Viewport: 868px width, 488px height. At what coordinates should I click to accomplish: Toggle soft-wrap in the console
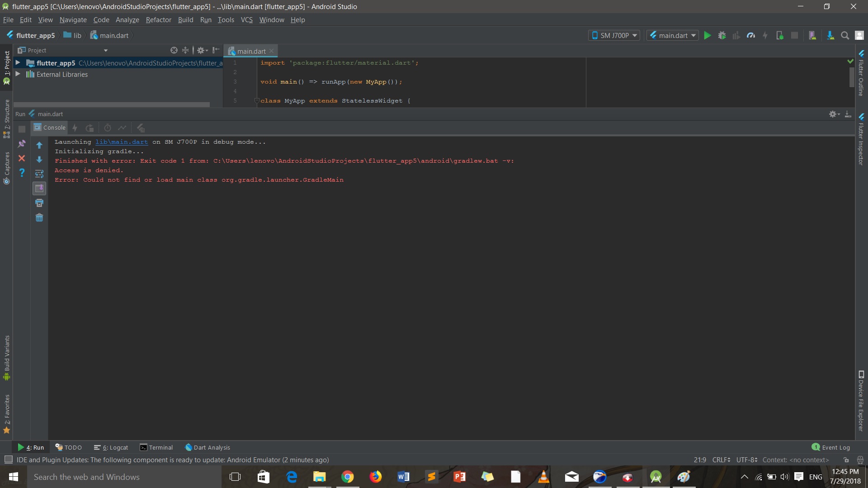[39, 174]
